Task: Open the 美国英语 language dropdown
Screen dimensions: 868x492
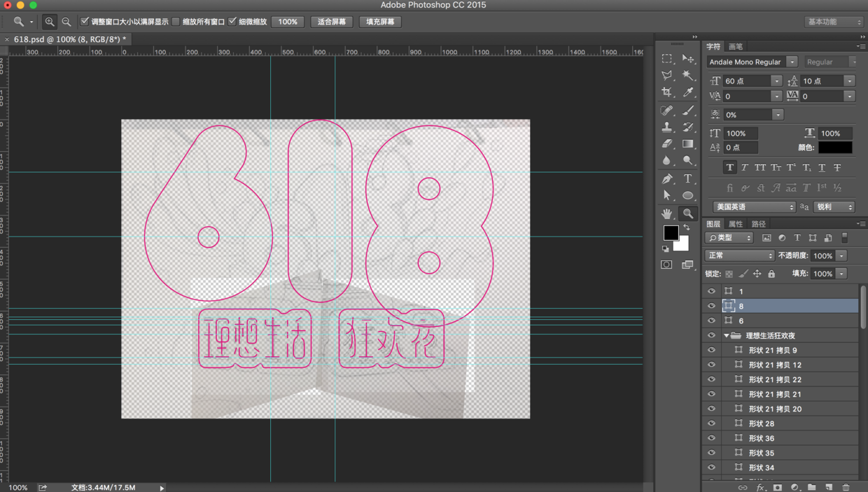Action: [754, 207]
